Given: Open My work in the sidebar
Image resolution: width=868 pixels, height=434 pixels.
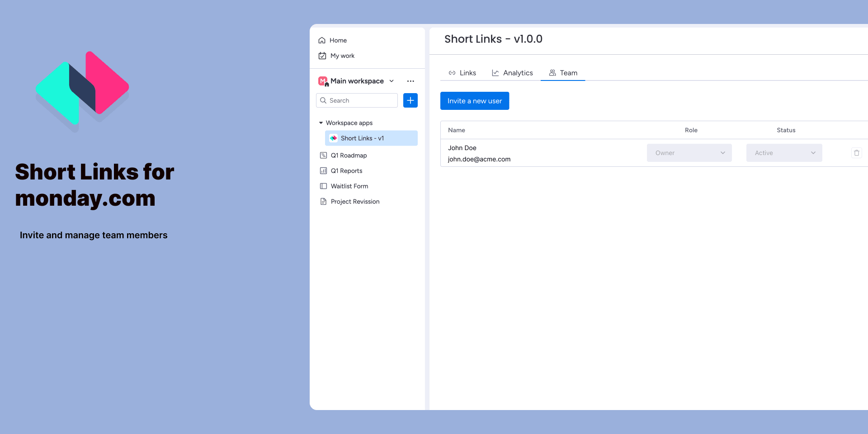Looking at the screenshot, I should point(336,56).
